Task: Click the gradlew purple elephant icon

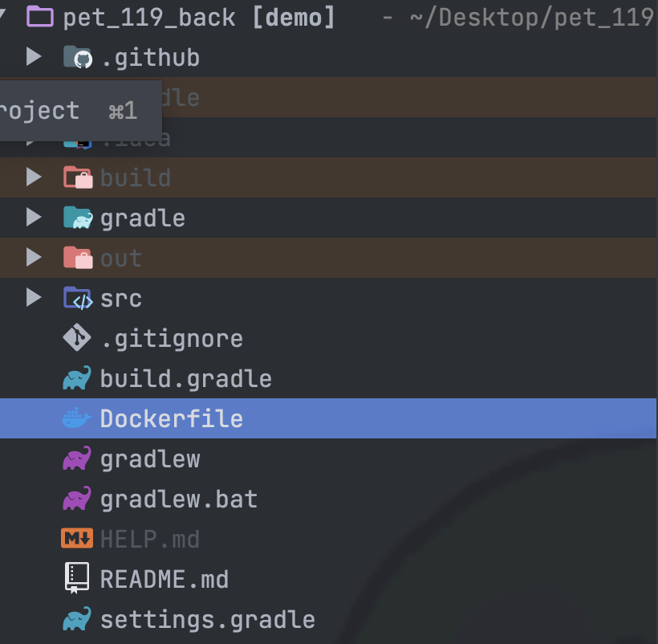Action: coord(77,458)
